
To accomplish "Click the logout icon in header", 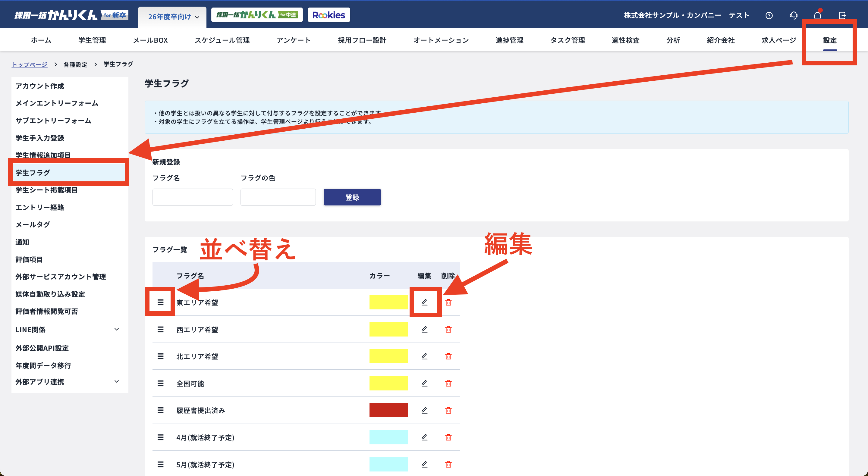I will [842, 15].
